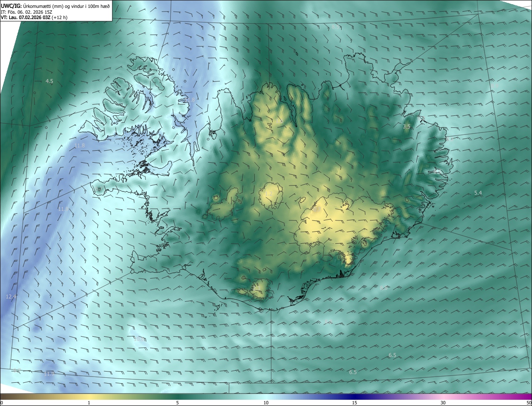Click the '10.0' value label south of Reykjanes
Viewport: 532px width, 406px height.
pos(139,339)
